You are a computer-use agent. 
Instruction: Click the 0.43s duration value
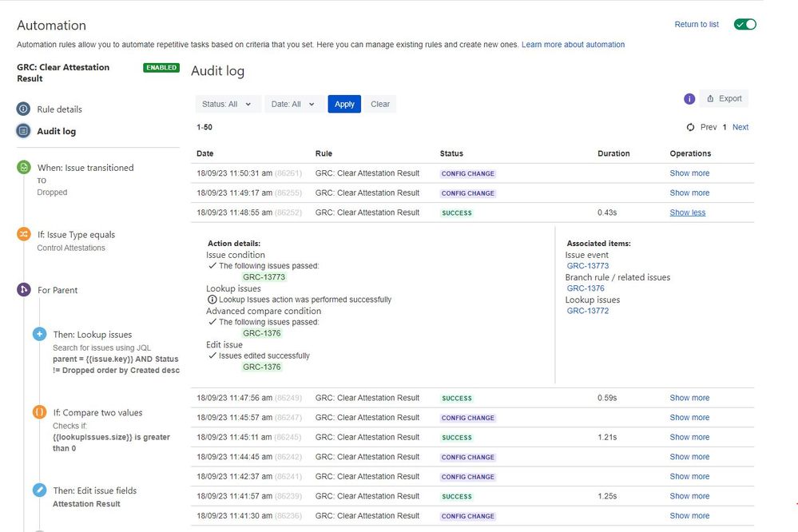pos(607,212)
